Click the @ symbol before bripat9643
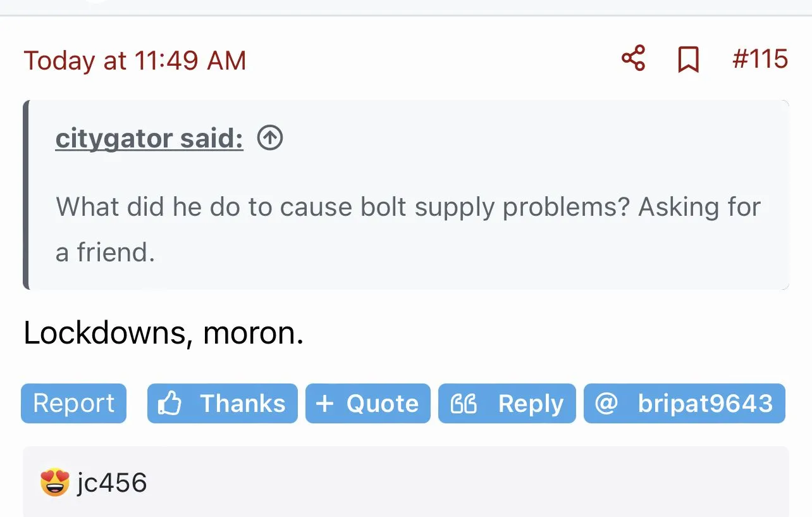 click(606, 403)
